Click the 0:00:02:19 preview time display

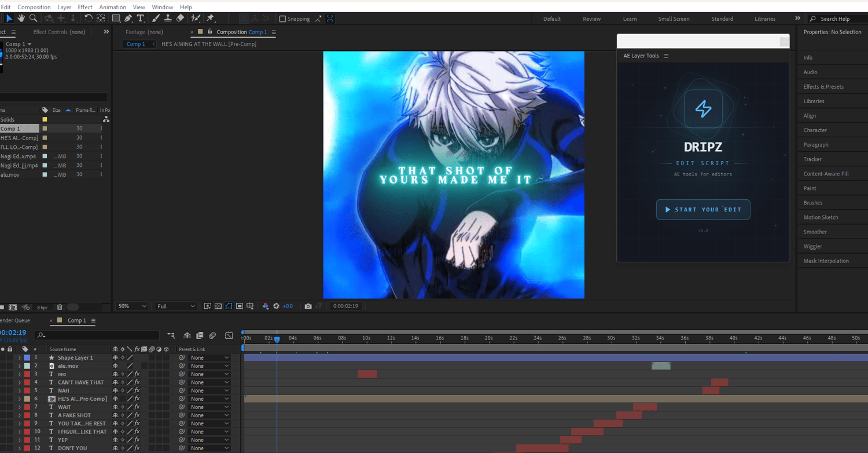[x=345, y=306]
